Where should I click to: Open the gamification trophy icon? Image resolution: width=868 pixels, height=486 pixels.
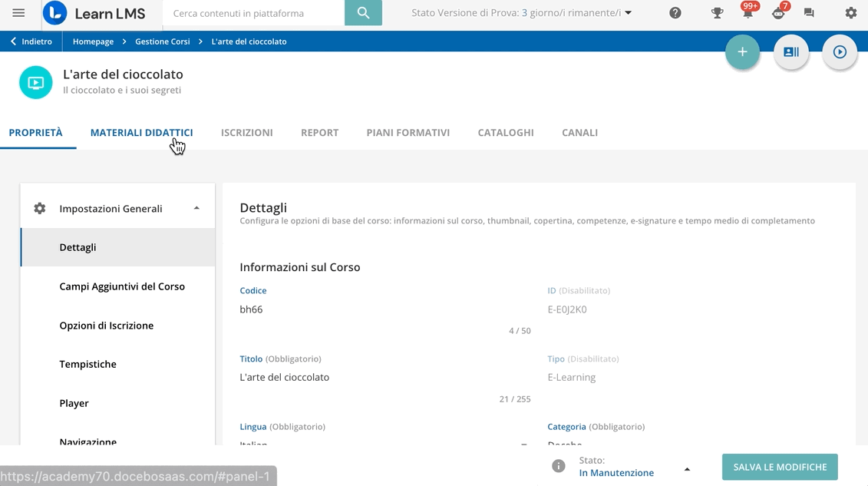point(717,13)
